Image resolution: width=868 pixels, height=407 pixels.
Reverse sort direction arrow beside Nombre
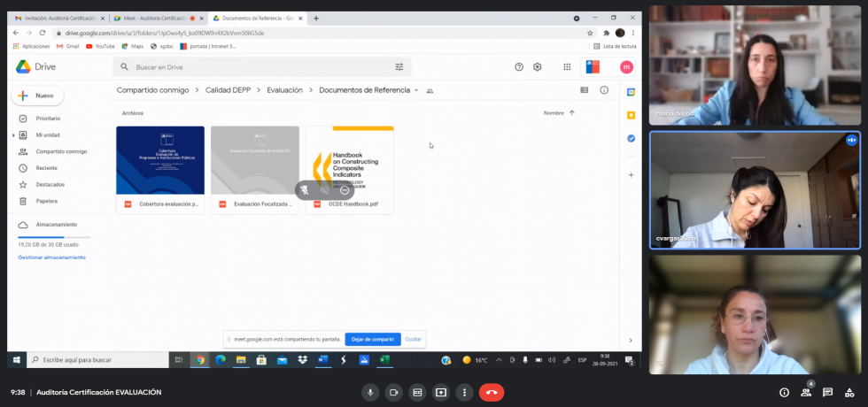[x=572, y=113]
